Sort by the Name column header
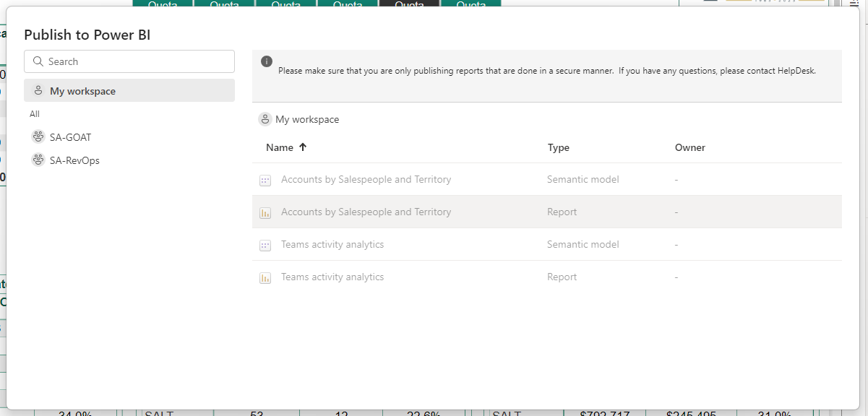The height and width of the screenshot is (416, 868). click(x=280, y=147)
